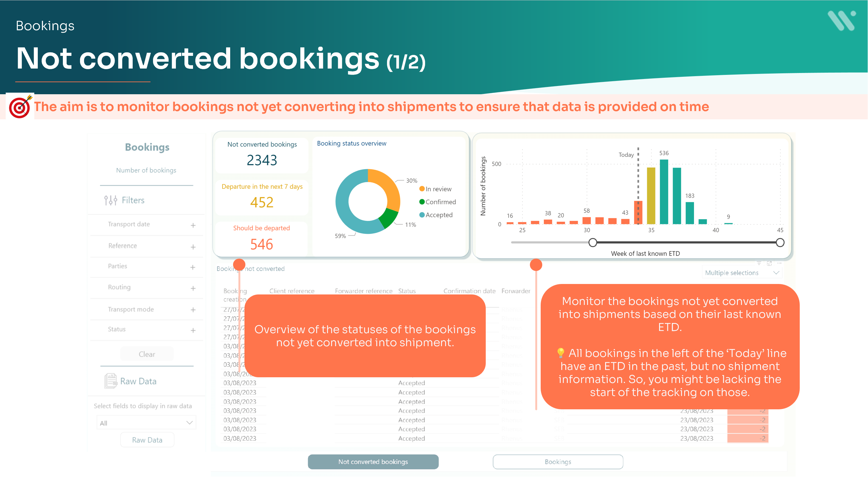Viewport: 868px width, 488px height.
Task: Click the plus icon beside the Status filter
Action: point(193,330)
